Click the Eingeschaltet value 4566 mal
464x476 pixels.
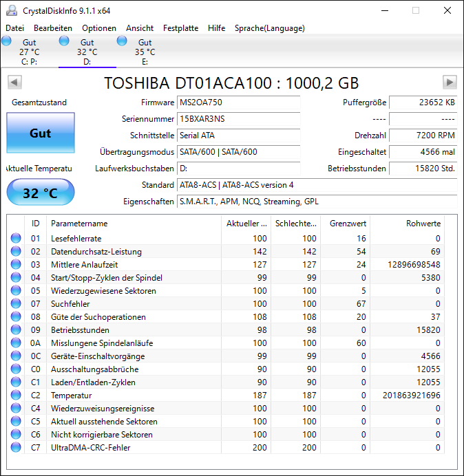[423, 152]
